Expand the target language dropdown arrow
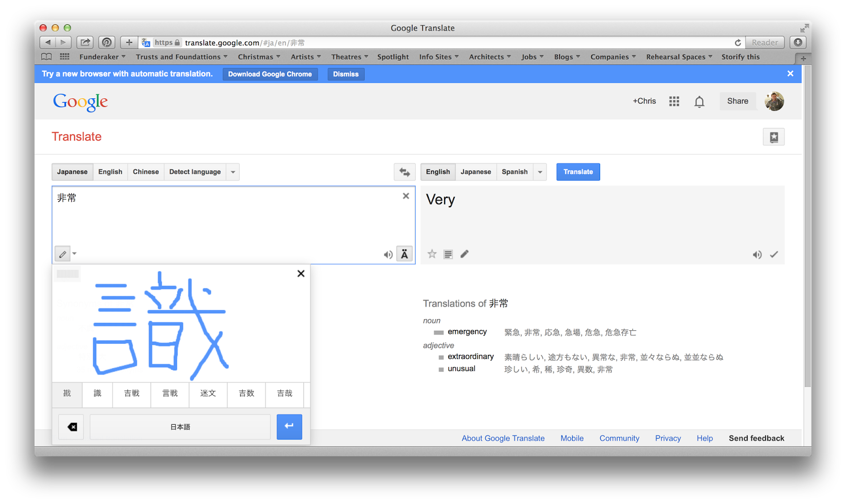This screenshot has height=504, width=846. [x=540, y=172]
